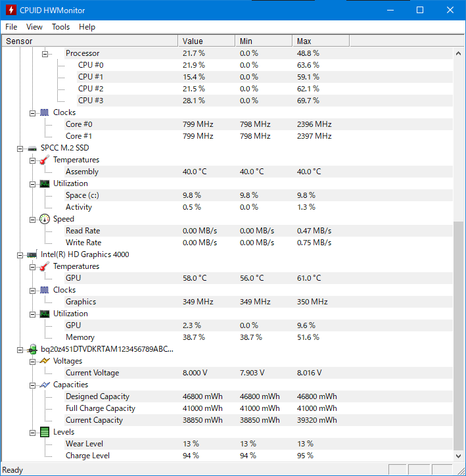Click the Intel HD Graphics 4000 card icon
This screenshot has width=466, height=476.
[32, 254]
